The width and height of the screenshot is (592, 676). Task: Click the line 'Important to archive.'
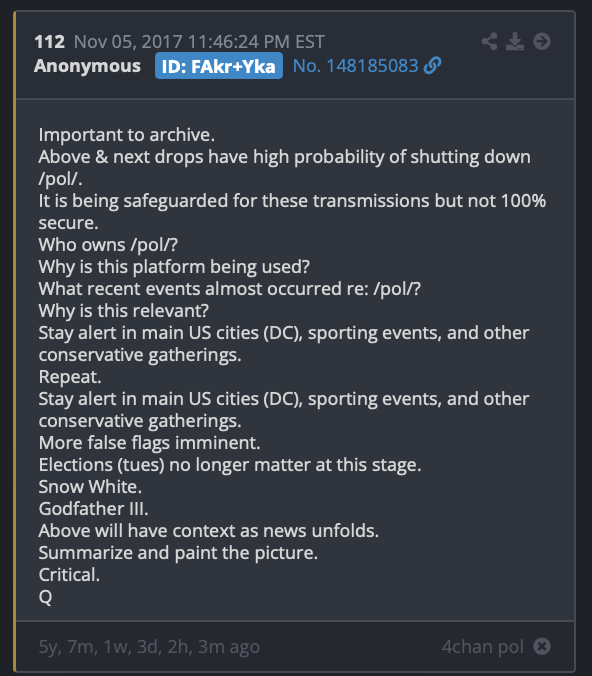[127, 135]
